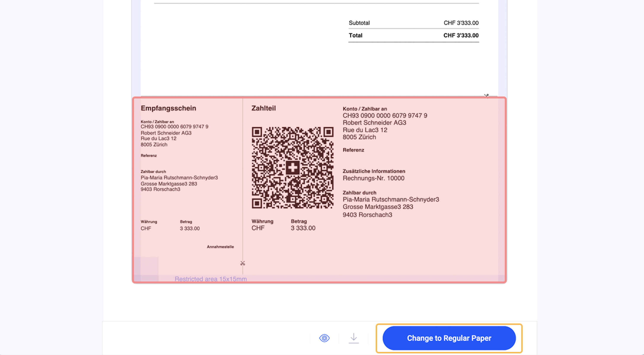Click 'Konto / Zahlbar an' label in the Zahlteil
The image size is (644, 355).
coord(365,109)
